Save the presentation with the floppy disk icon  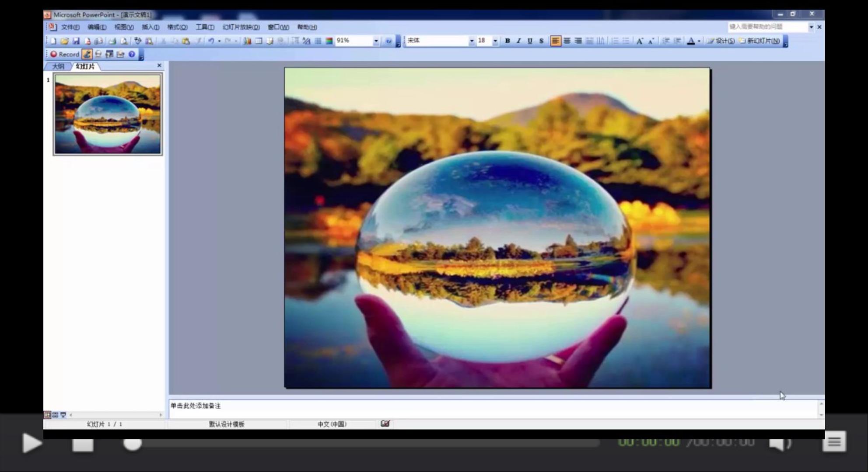click(x=76, y=41)
